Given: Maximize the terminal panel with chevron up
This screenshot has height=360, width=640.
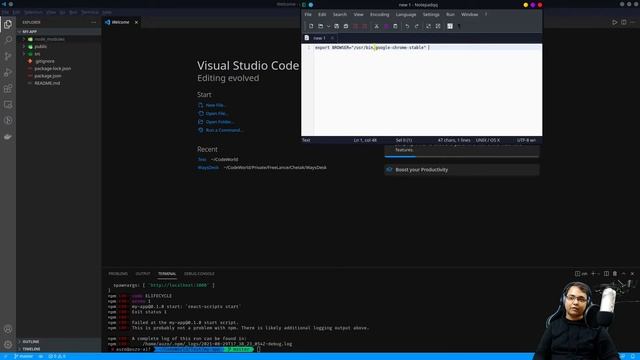Looking at the screenshot, I should click(623, 273).
